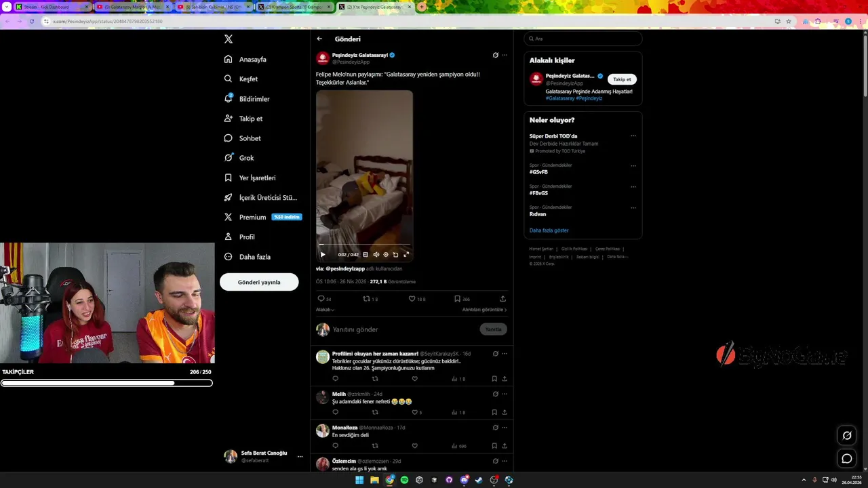This screenshot has height=488, width=868.
Task: Open Keşfet explore page
Action: coord(241,79)
